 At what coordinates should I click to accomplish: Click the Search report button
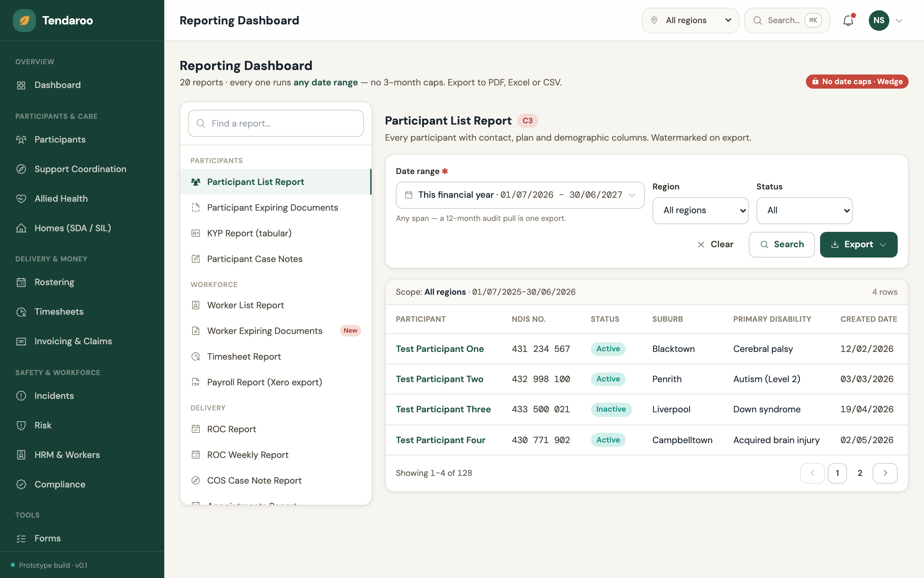coord(782,244)
